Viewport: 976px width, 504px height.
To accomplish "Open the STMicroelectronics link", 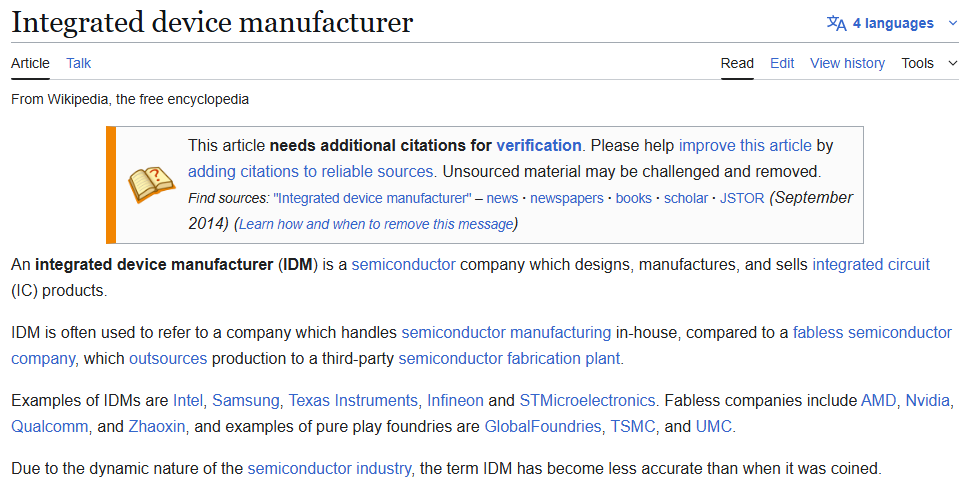I will pyautogui.click(x=587, y=400).
